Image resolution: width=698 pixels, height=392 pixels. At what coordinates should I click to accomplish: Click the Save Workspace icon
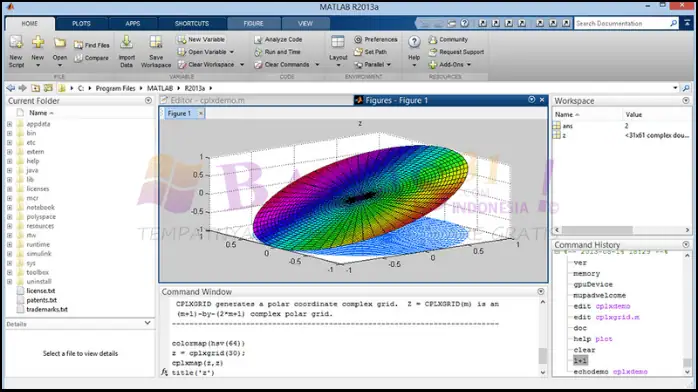tap(156, 42)
